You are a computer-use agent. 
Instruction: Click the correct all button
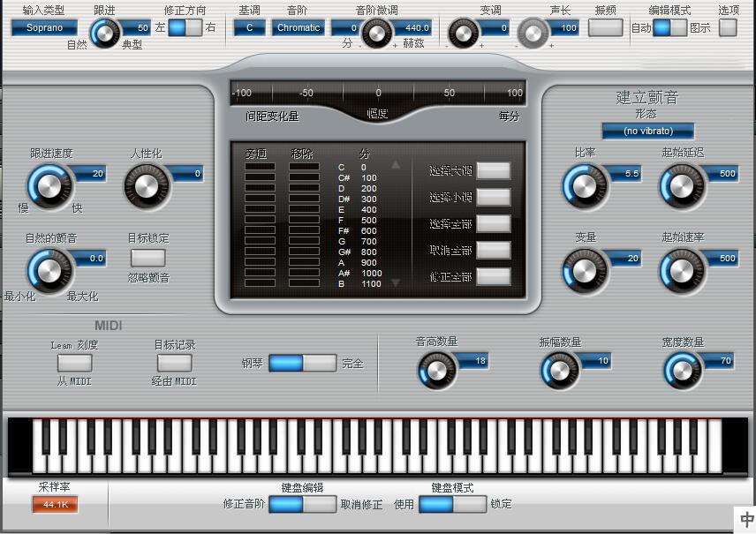pyautogui.click(x=493, y=276)
